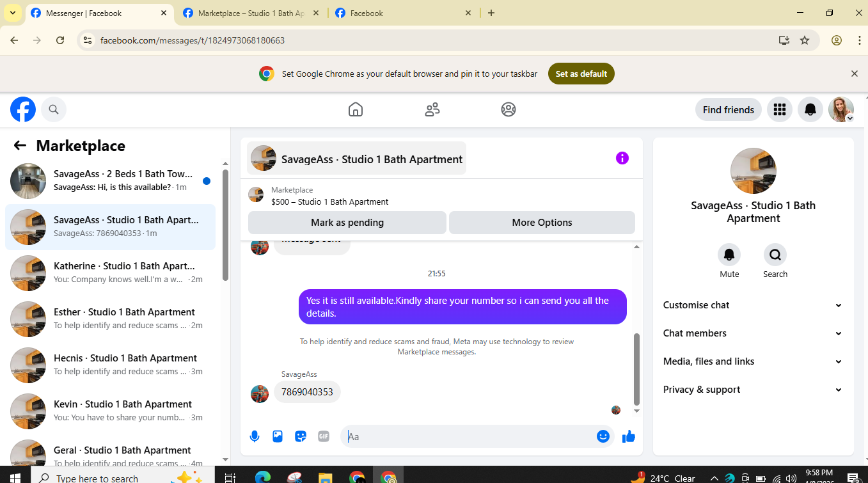
Task: Open the Menu grid icon
Action: point(779,109)
